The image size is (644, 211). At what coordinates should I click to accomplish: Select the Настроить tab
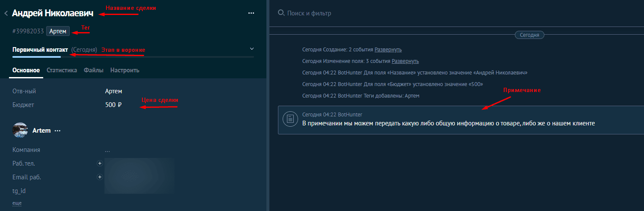coord(124,70)
